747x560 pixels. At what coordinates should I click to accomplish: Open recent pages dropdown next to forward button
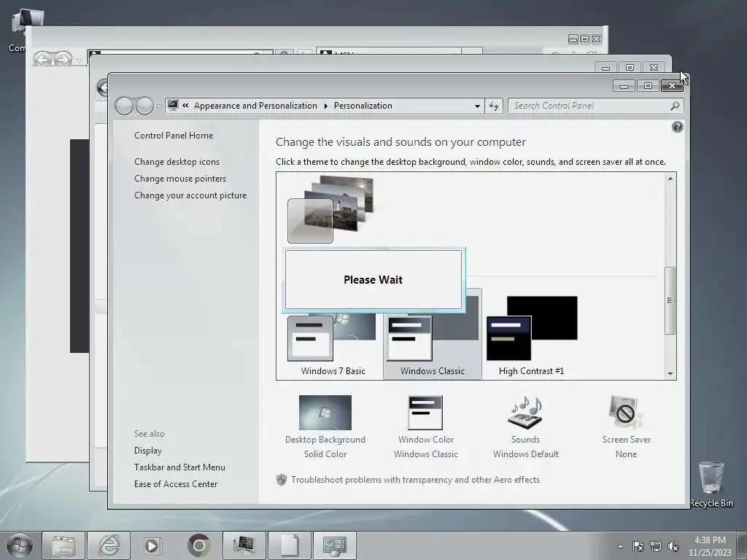coord(159,106)
